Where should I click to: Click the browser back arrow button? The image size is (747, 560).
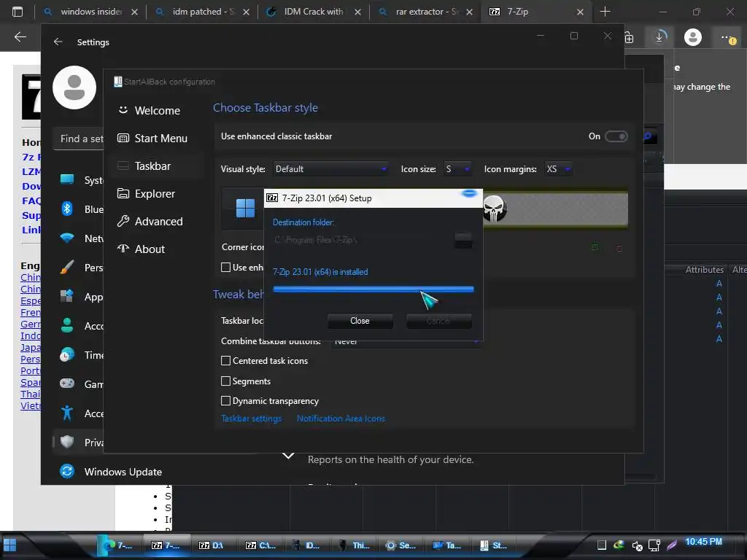pyautogui.click(x=20, y=36)
